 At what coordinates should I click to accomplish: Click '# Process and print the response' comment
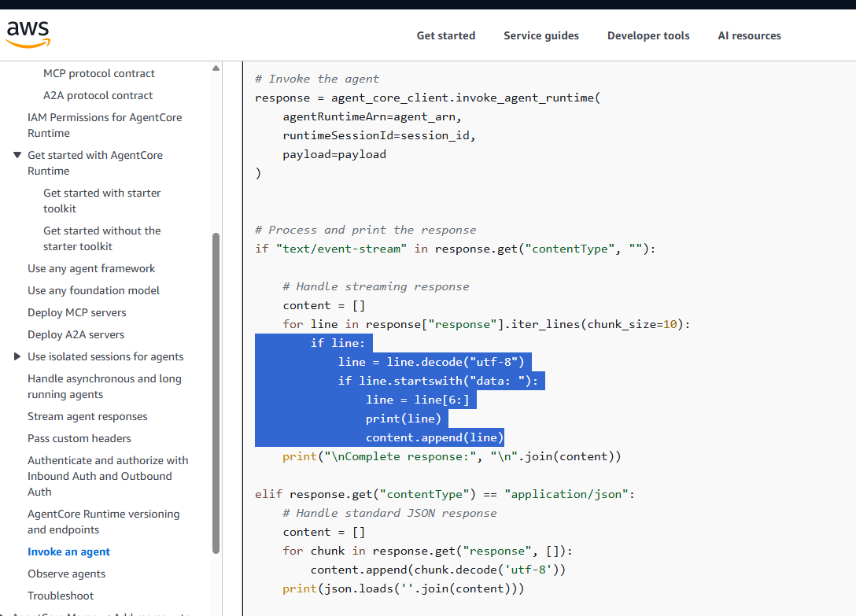(x=365, y=230)
